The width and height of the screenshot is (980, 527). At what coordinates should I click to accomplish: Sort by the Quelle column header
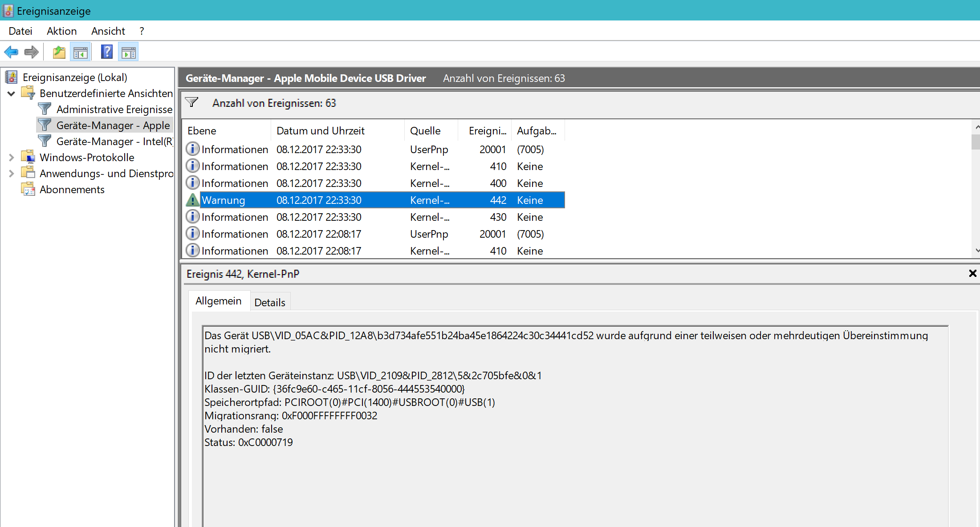coord(425,131)
